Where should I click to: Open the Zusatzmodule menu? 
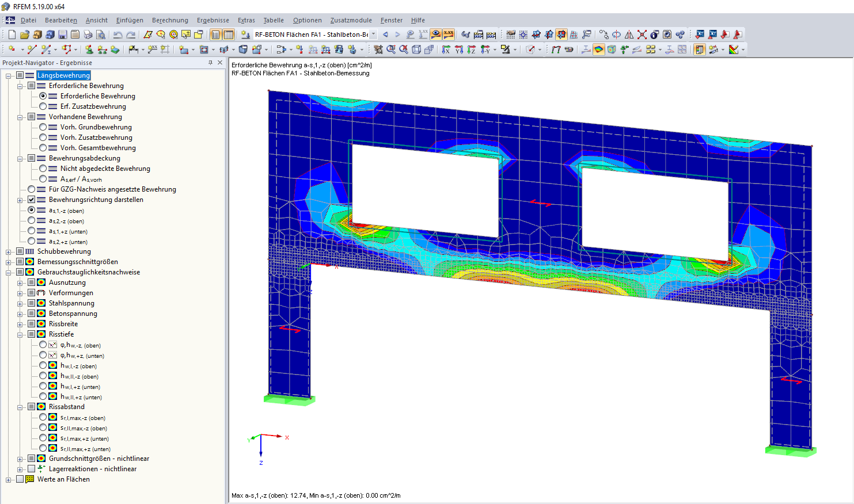click(x=351, y=20)
